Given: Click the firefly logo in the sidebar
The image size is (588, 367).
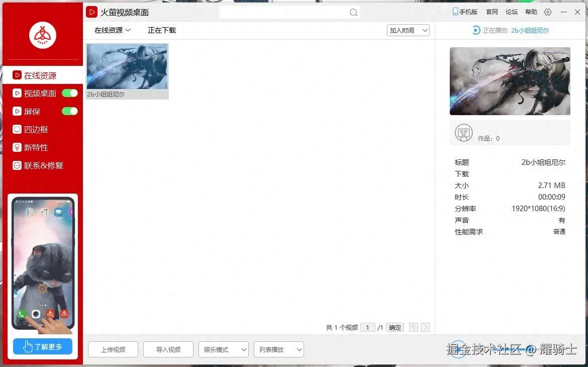Looking at the screenshot, I should (43, 35).
